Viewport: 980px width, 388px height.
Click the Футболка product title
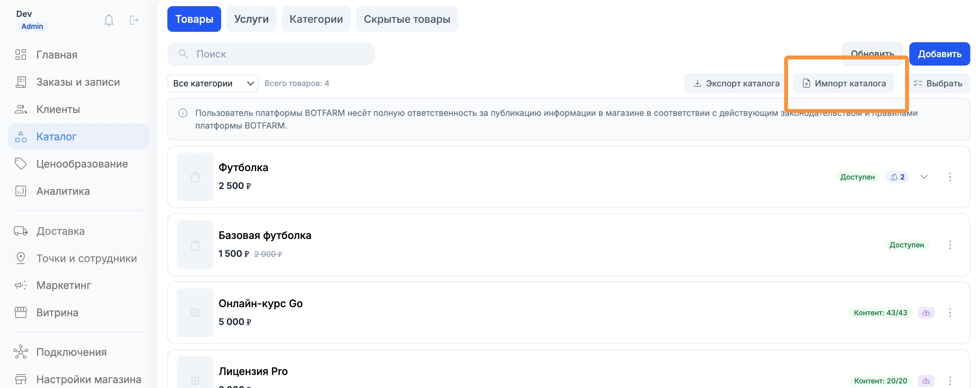coord(243,167)
